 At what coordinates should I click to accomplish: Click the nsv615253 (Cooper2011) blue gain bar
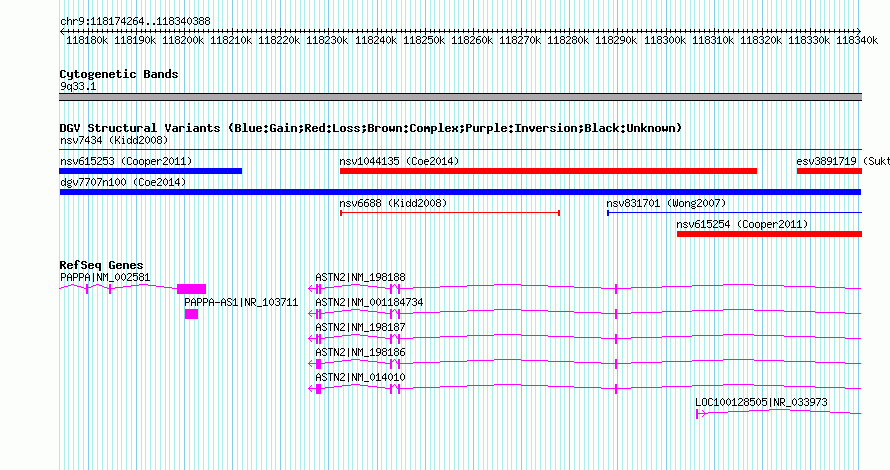point(150,171)
